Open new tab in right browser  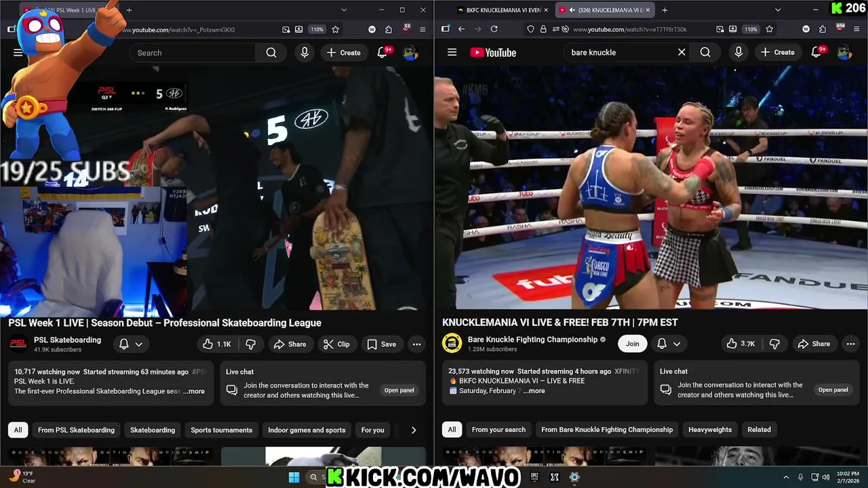point(665,10)
